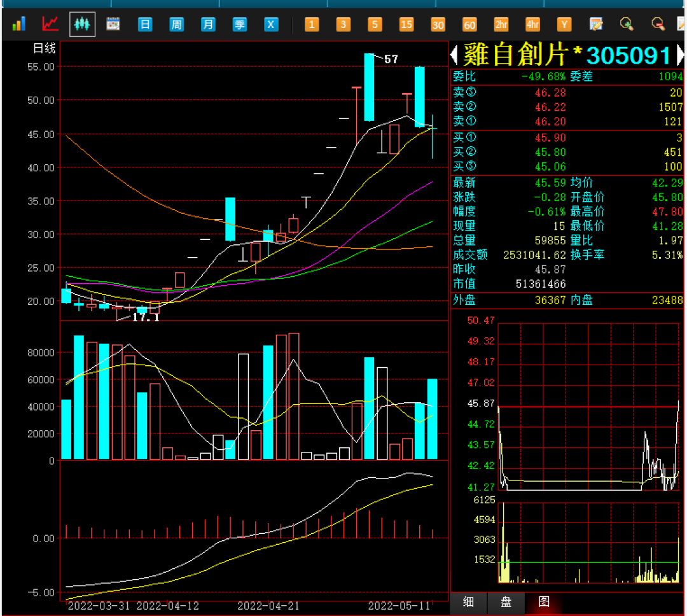Image resolution: width=687 pixels, height=616 pixels.
Task: Open the 图 chart tab
Action: point(544,602)
